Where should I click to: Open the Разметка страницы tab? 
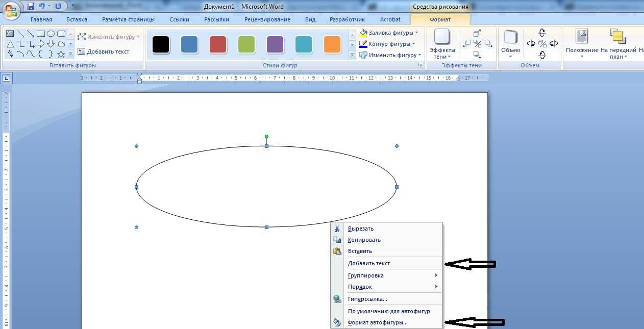pos(128,19)
